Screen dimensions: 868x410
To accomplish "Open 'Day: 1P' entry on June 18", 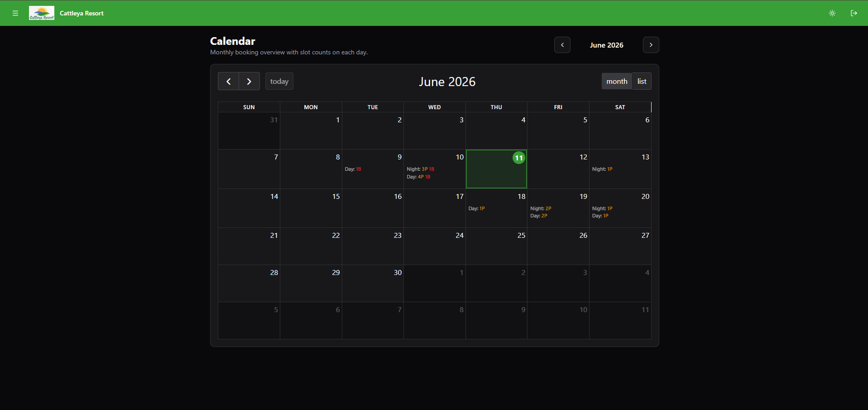I will click(477, 208).
